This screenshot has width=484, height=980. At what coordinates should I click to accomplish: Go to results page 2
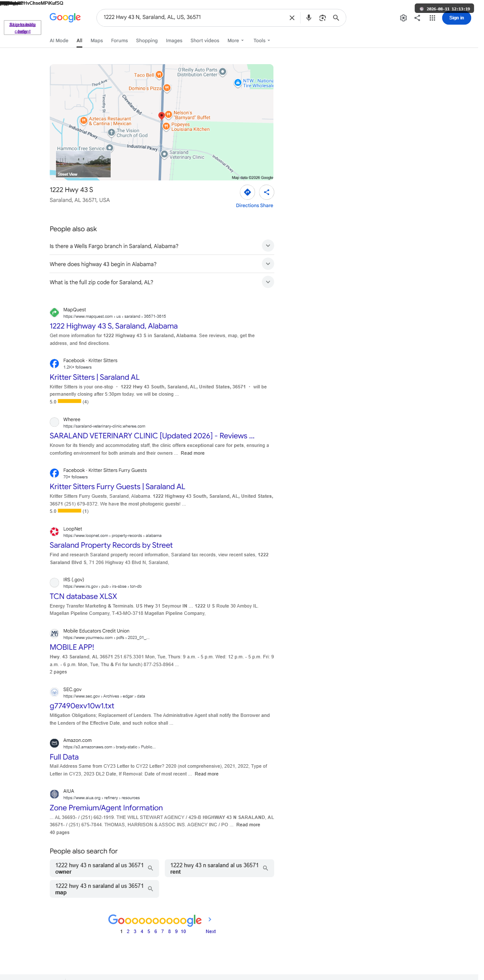[128, 931]
